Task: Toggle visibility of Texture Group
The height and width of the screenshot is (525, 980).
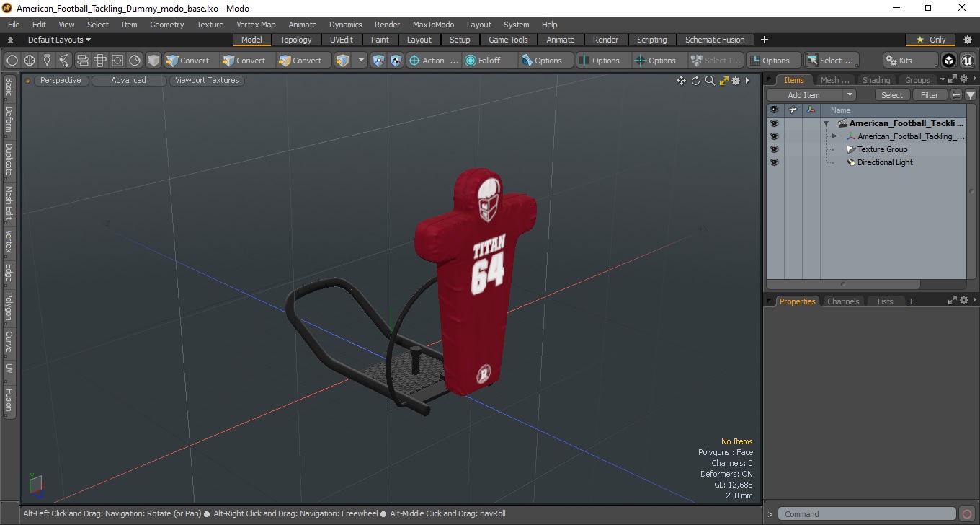Action: [x=774, y=149]
